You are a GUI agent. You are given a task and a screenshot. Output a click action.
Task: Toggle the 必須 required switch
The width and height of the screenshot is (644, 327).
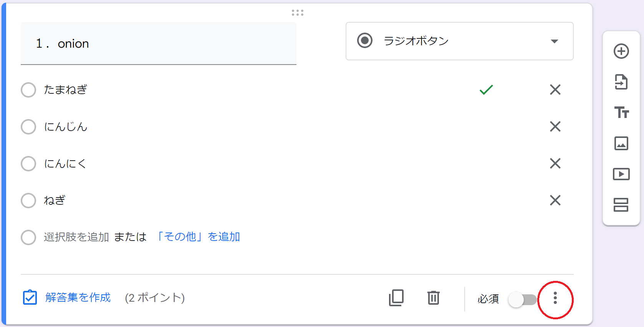pos(522,299)
